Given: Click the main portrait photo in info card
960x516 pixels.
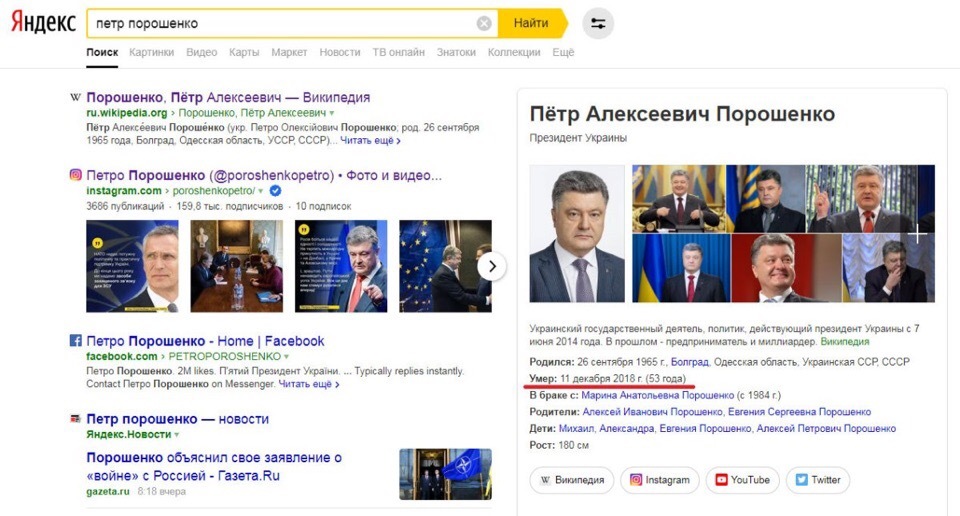Looking at the screenshot, I should click(577, 233).
